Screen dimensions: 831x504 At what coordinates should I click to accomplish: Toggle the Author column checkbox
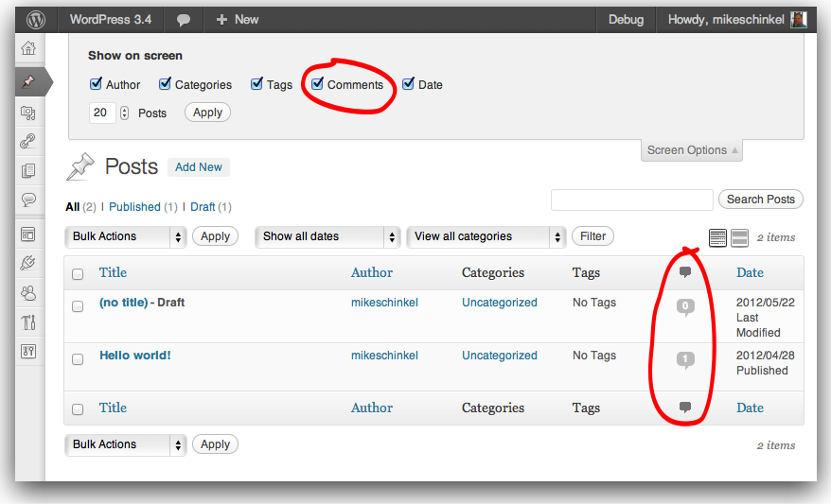(x=96, y=83)
